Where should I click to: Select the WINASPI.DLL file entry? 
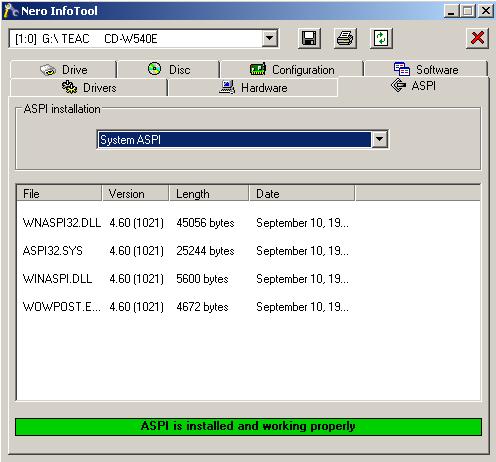click(57, 279)
